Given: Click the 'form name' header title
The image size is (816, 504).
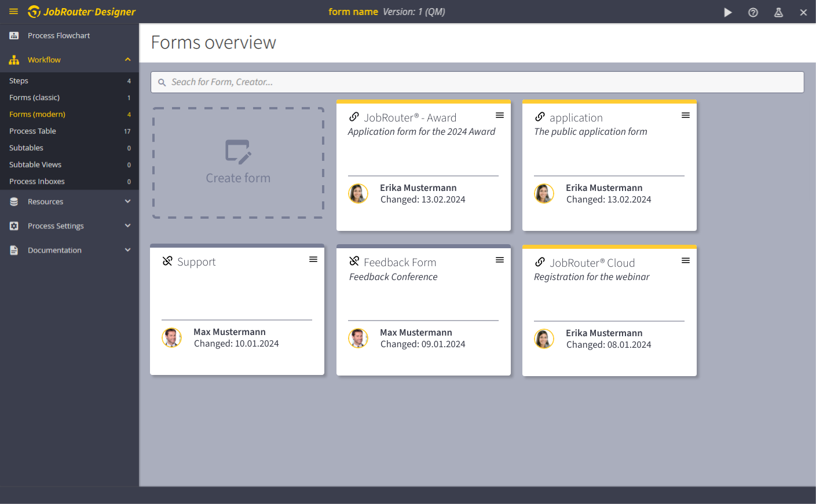Looking at the screenshot, I should tap(353, 12).
